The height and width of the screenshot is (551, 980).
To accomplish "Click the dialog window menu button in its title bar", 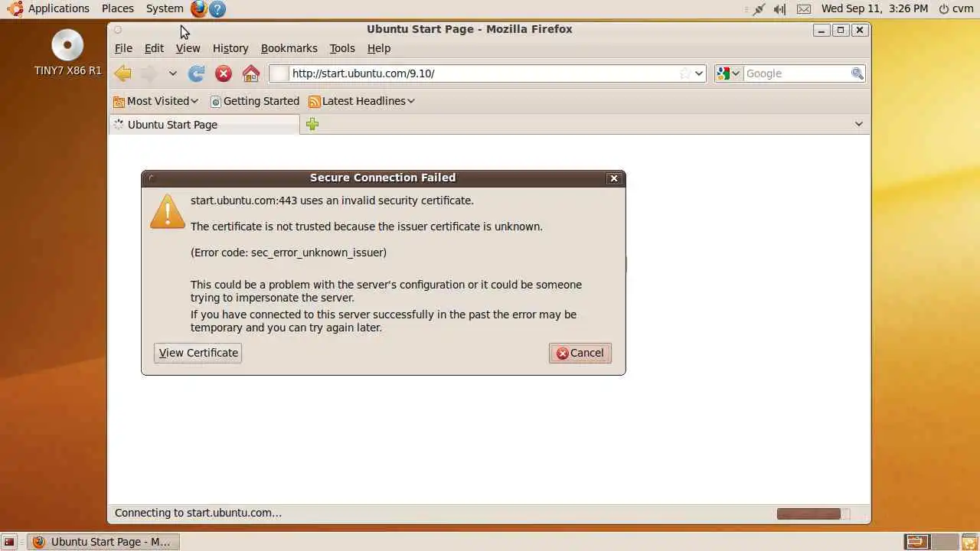I will (x=152, y=178).
